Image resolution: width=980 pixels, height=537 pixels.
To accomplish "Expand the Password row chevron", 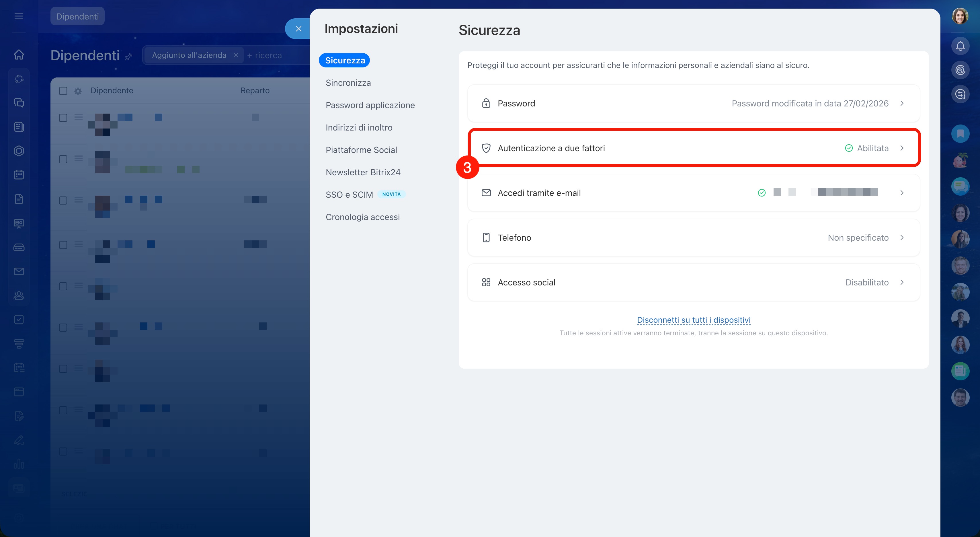I will (902, 104).
